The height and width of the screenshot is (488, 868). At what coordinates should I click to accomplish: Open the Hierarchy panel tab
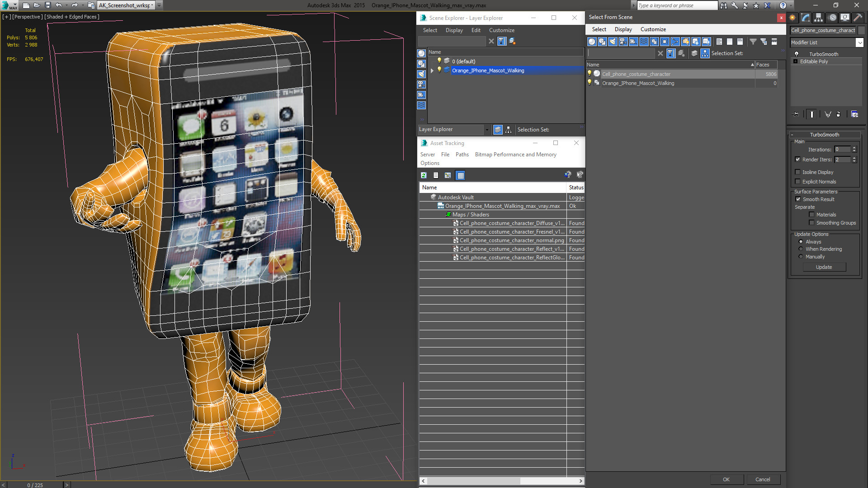819,18
